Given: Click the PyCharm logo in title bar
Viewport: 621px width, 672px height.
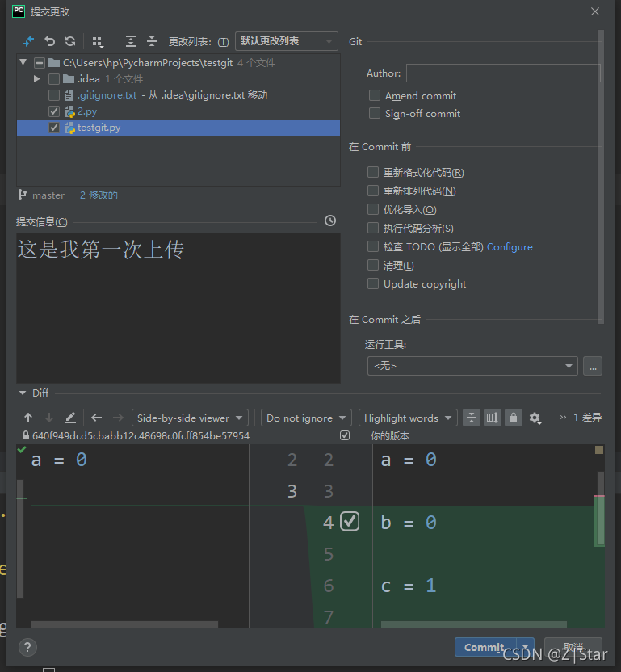Looking at the screenshot, I should 19,11.
